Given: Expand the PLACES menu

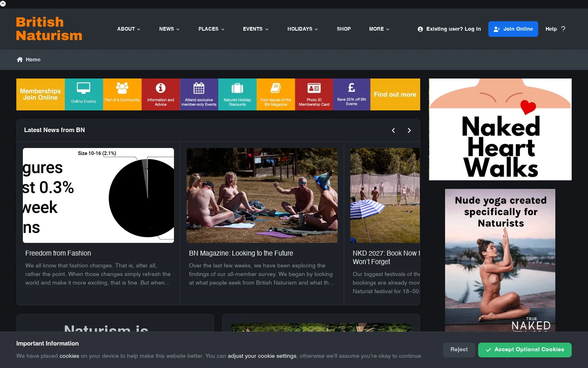Looking at the screenshot, I should point(211,29).
